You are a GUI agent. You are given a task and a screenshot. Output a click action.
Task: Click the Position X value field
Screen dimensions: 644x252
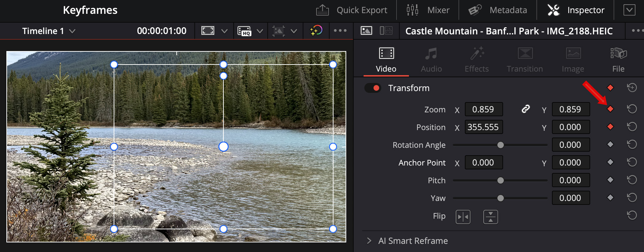[483, 127]
